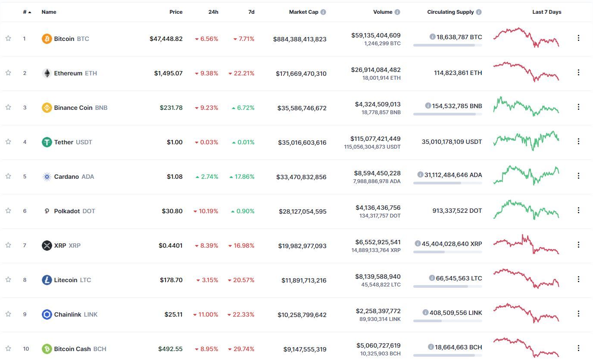Click the green Tether logo icon
Viewport: 593px width, 364px height.
47,142
